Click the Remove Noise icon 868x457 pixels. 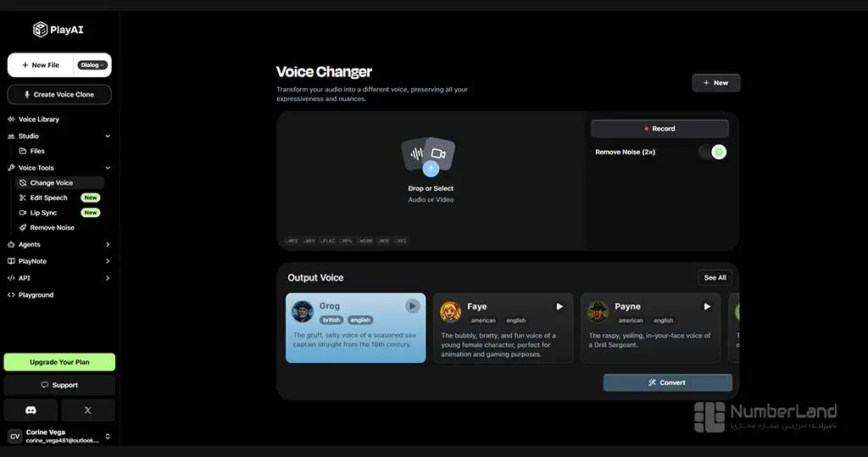click(x=23, y=228)
